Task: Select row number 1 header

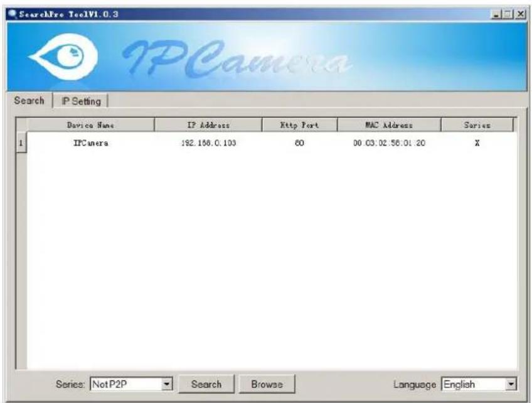Action: pyautogui.click(x=21, y=142)
